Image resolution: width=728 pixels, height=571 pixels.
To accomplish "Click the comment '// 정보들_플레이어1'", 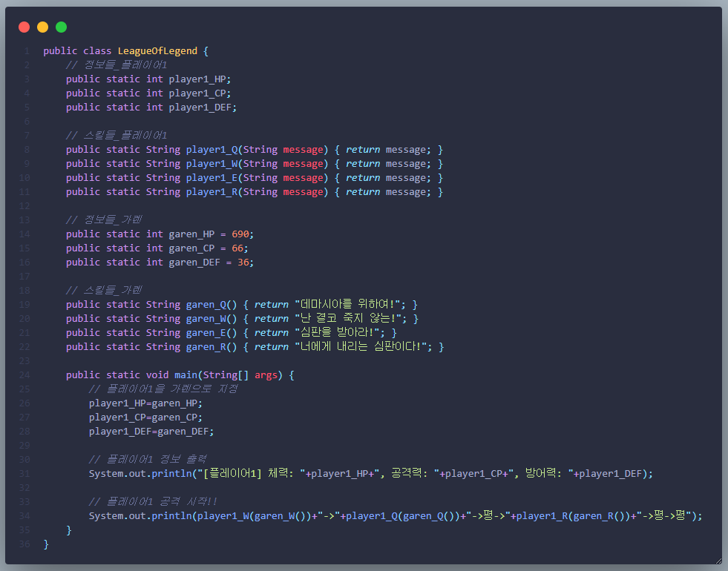I will [117, 65].
